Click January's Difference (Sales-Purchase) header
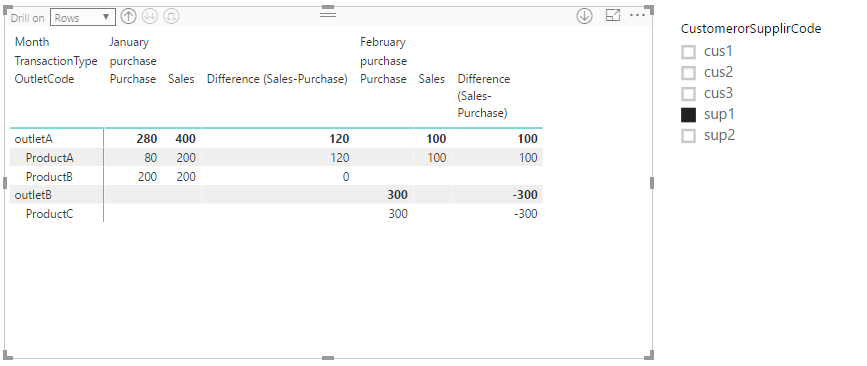Viewport: 867px width, 366px height. [x=277, y=79]
